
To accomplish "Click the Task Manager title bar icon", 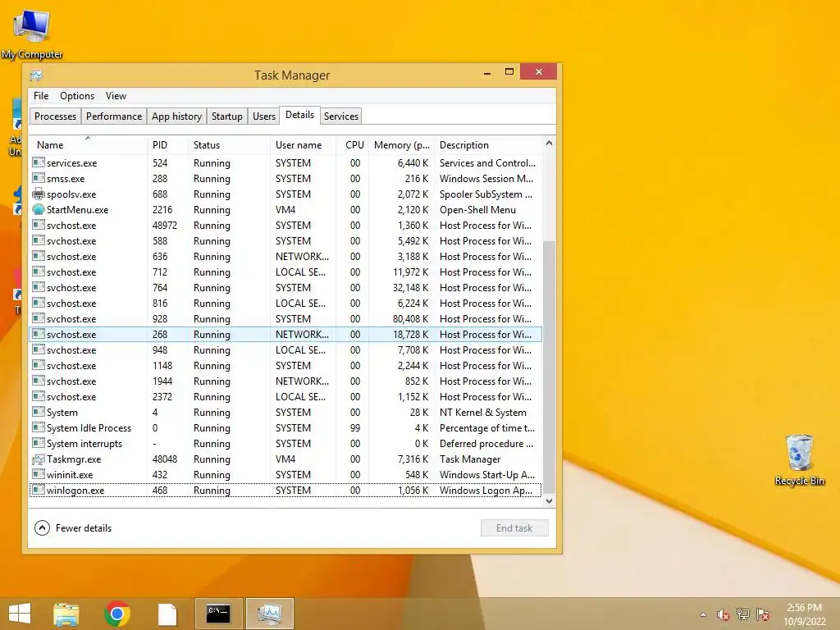I will 36,75.
